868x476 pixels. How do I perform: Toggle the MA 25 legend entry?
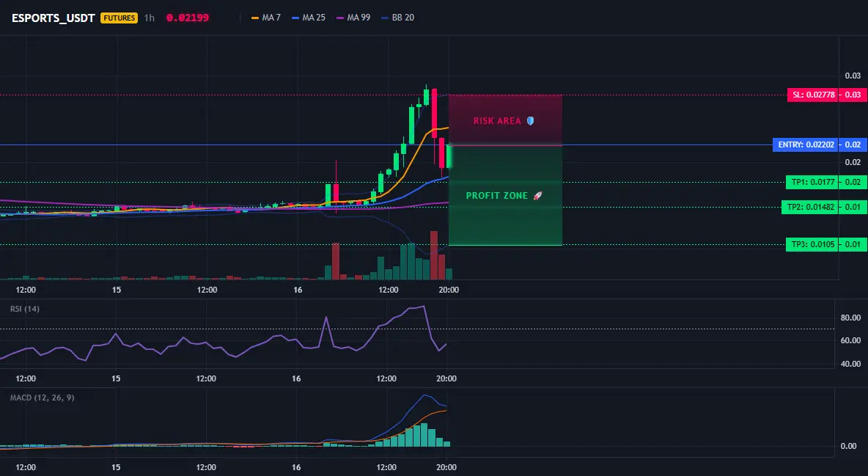309,18
